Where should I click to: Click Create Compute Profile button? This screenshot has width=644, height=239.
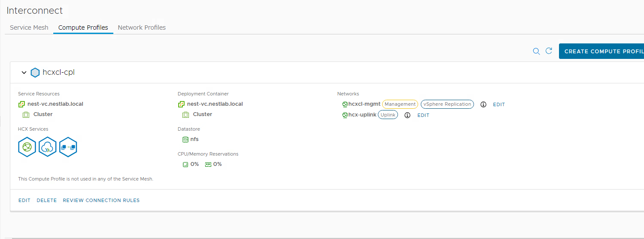(601, 51)
